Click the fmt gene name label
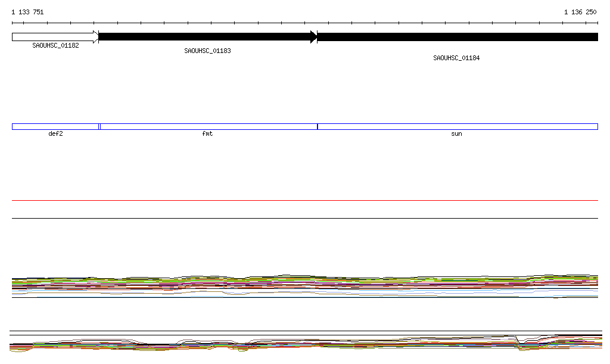Viewport: 610px width, 364px height. pos(207,134)
